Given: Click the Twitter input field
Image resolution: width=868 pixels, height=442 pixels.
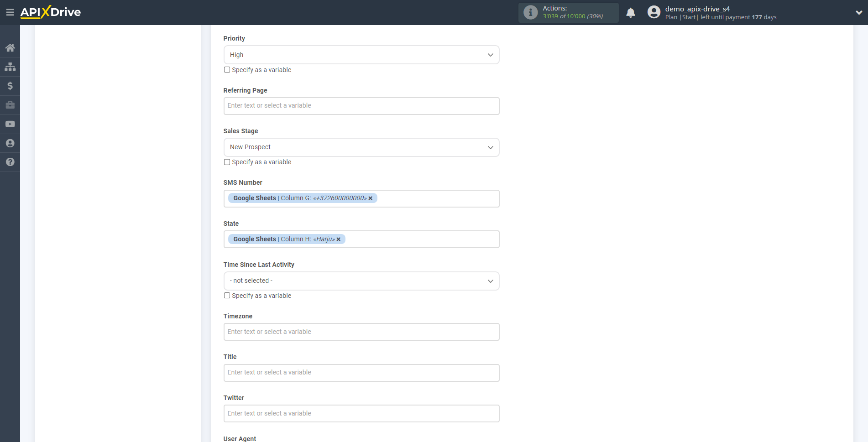Looking at the screenshot, I should coord(361,414).
